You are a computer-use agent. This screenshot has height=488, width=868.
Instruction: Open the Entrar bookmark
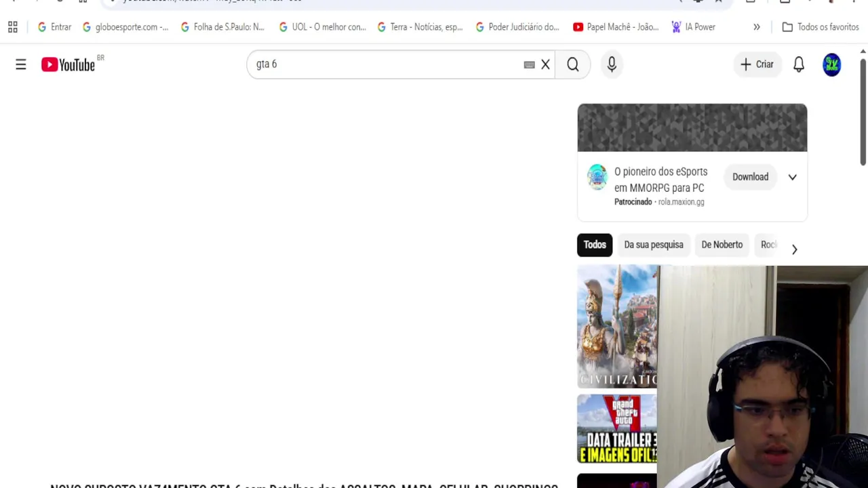coord(54,27)
